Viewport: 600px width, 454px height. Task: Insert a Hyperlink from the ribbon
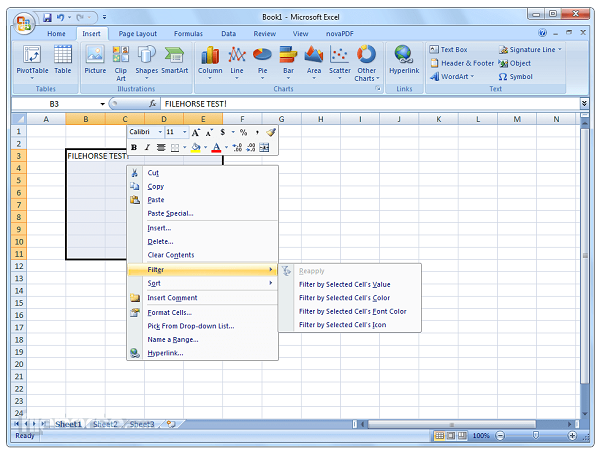pos(404,60)
